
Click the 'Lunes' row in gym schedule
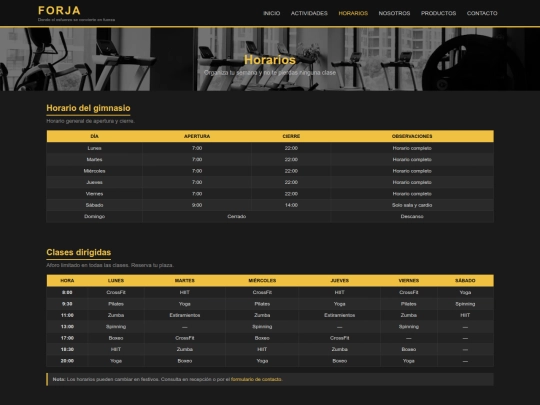(x=270, y=148)
